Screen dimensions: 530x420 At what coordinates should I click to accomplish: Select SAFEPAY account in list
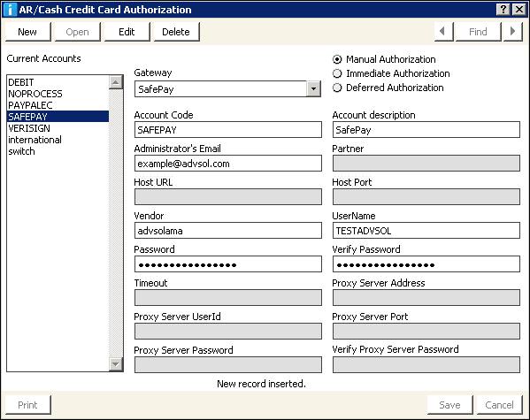(x=58, y=117)
